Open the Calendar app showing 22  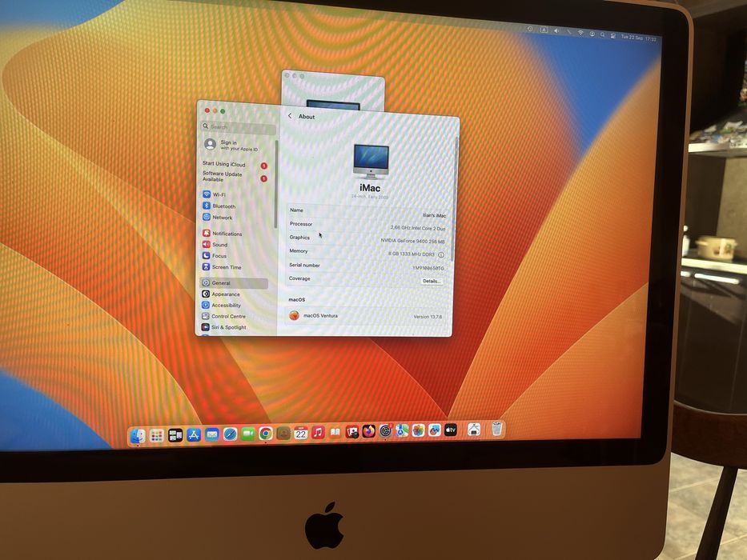(x=300, y=433)
